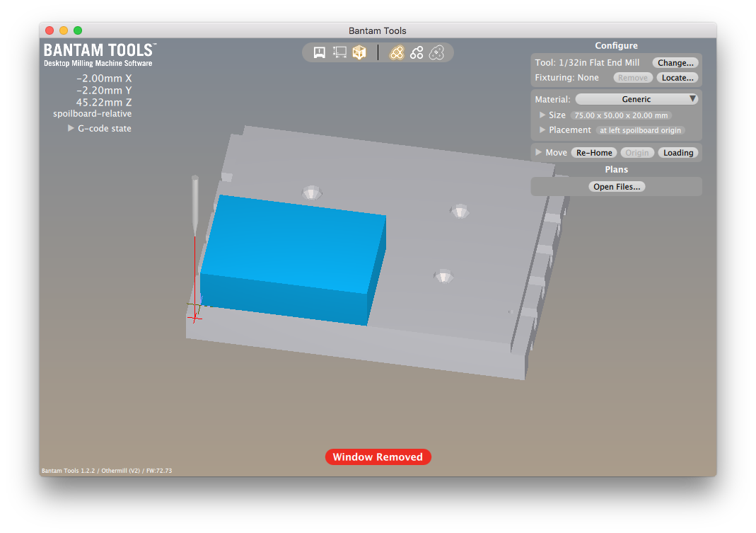Select the connected-circles toolpath view icon

417,52
